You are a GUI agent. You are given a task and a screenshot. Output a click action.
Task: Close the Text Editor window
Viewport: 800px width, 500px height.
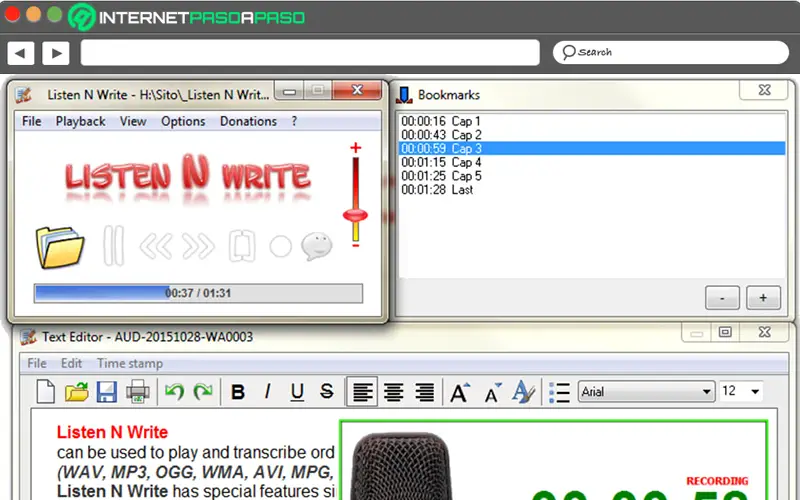click(x=764, y=332)
